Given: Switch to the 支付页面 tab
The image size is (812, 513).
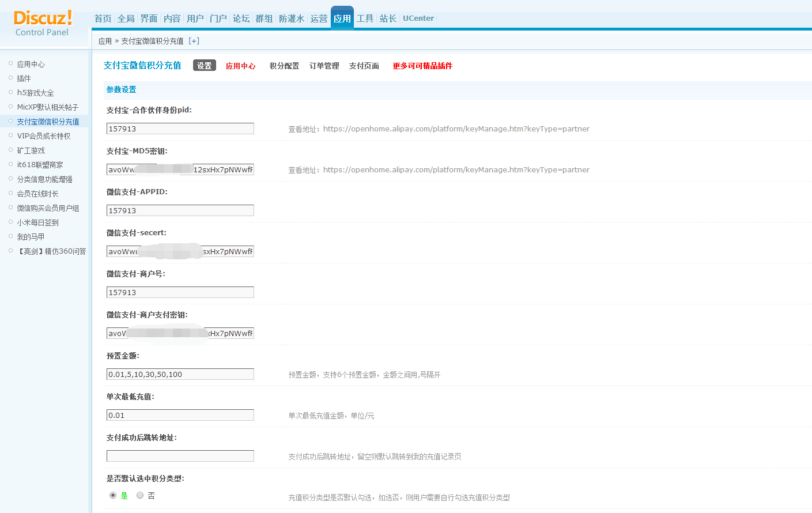Looking at the screenshot, I should coord(364,66).
